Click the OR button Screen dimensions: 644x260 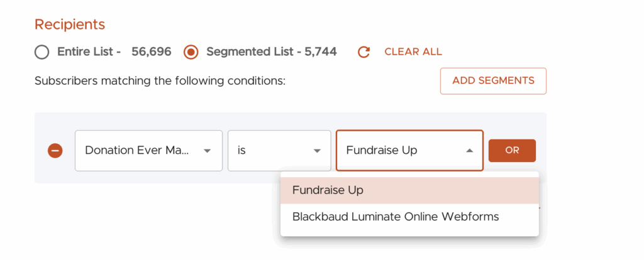click(x=512, y=151)
